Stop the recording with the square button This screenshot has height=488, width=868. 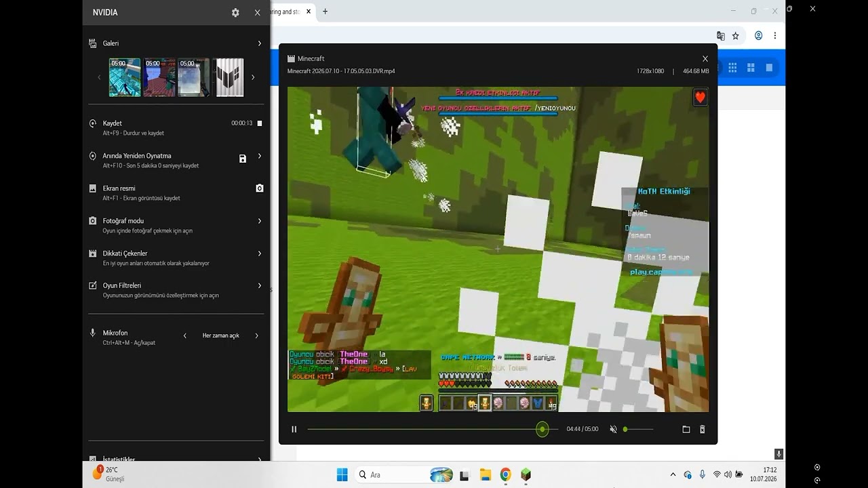(260, 123)
